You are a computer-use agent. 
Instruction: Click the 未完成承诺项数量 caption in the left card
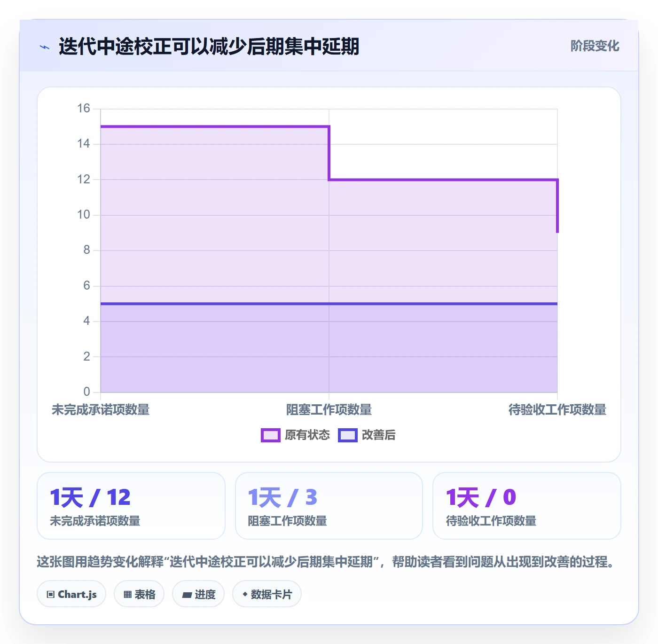coord(95,521)
